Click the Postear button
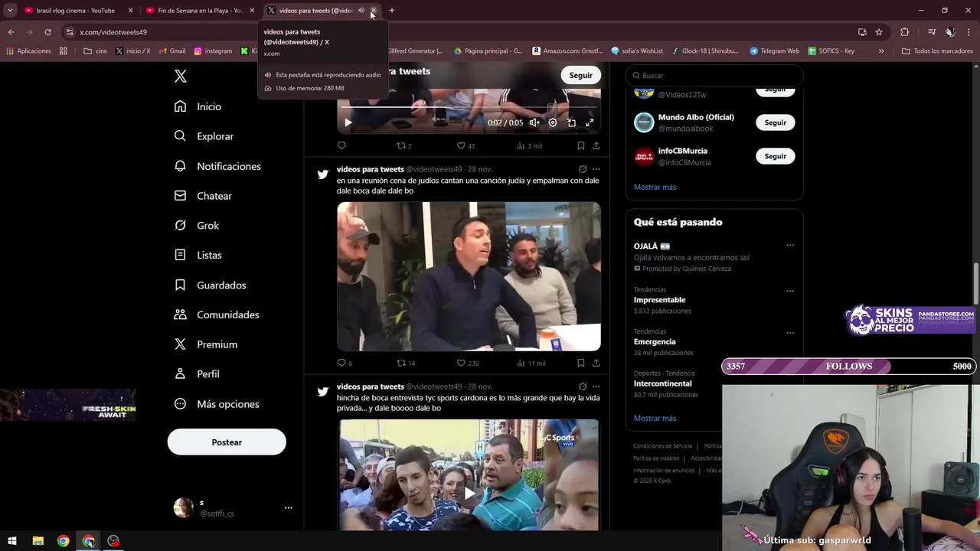 click(x=227, y=442)
